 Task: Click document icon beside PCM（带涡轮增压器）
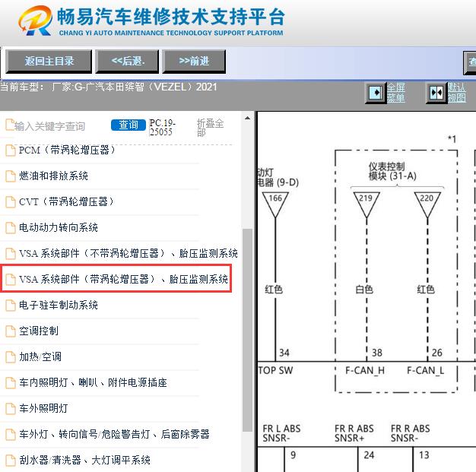11,150
